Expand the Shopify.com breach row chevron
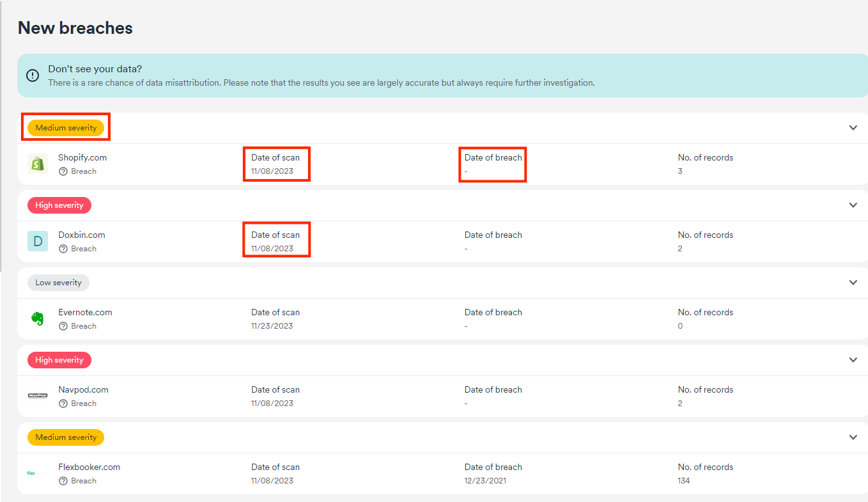 (853, 128)
